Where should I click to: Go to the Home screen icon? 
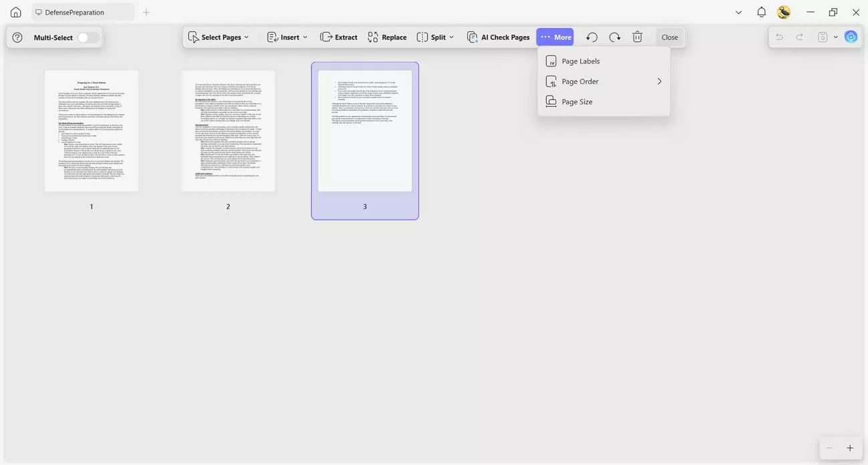(x=15, y=11)
